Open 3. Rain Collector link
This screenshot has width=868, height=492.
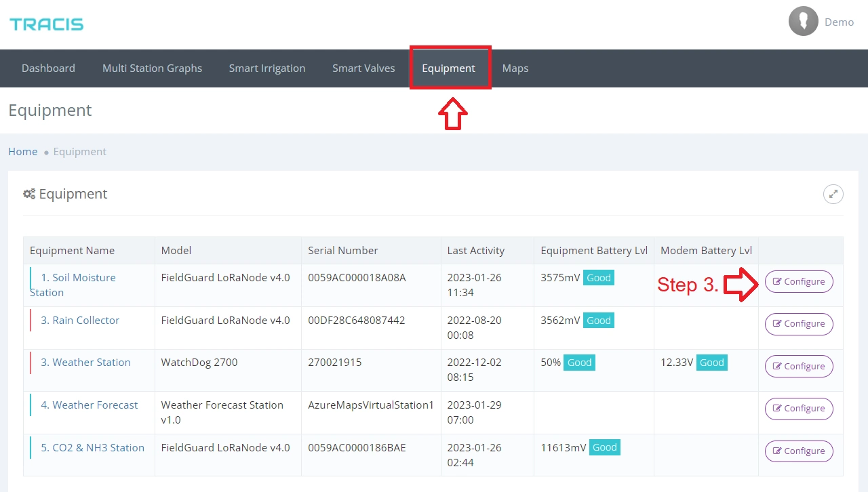(80, 321)
